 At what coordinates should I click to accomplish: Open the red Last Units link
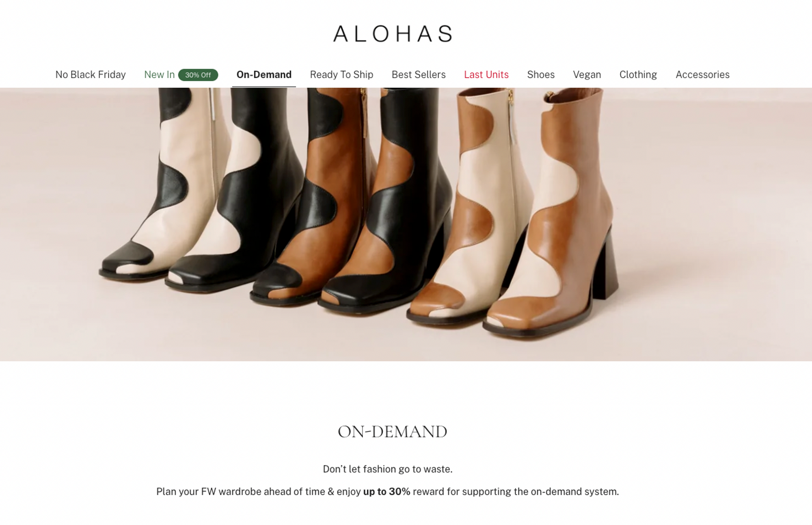point(486,75)
